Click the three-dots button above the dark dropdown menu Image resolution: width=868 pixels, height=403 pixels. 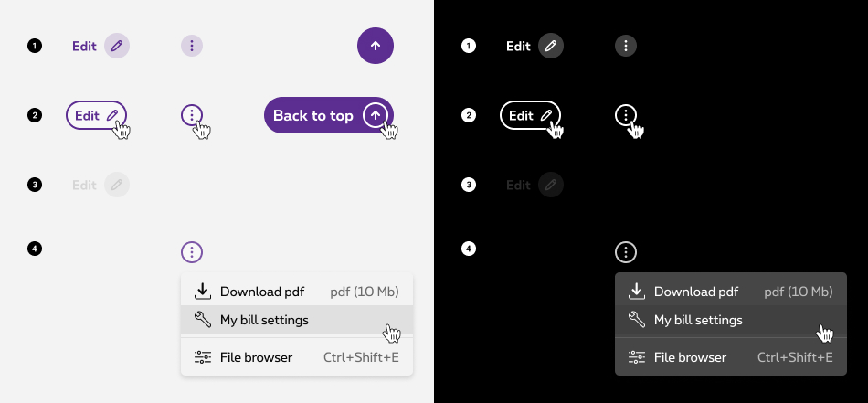pyautogui.click(x=626, y=252)
